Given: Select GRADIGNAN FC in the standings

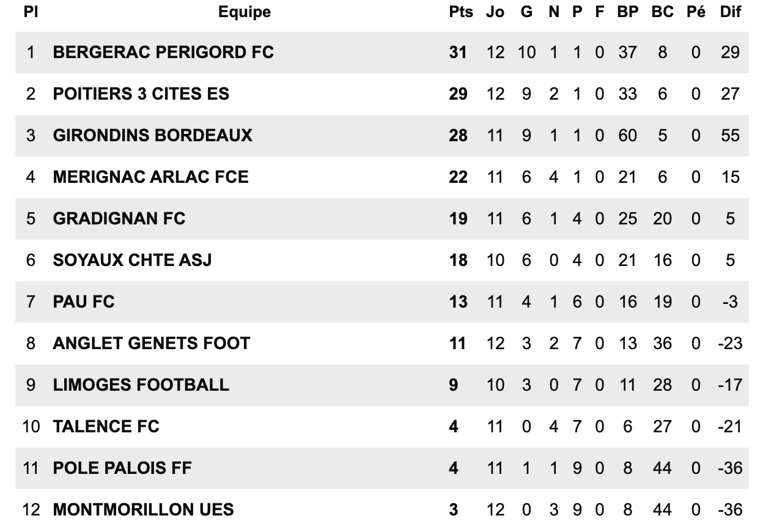Looking at the screenshot, I should [x=119, y=219].
